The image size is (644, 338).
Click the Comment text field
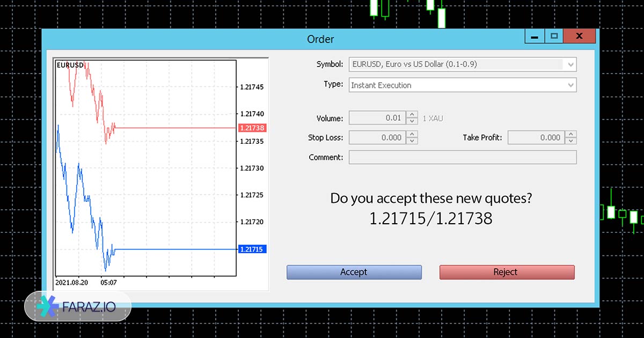tap(462, 157)
